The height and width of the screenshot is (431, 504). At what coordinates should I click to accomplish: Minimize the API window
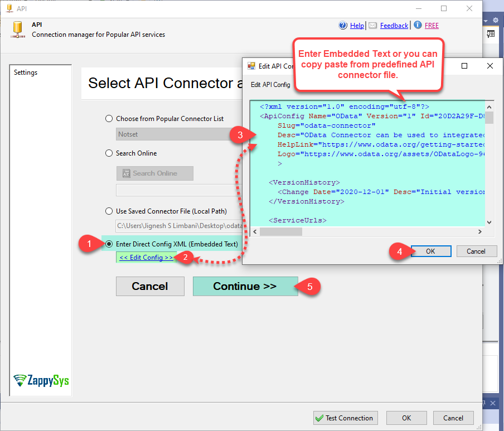pyautogui.click(x=419, y=8)
